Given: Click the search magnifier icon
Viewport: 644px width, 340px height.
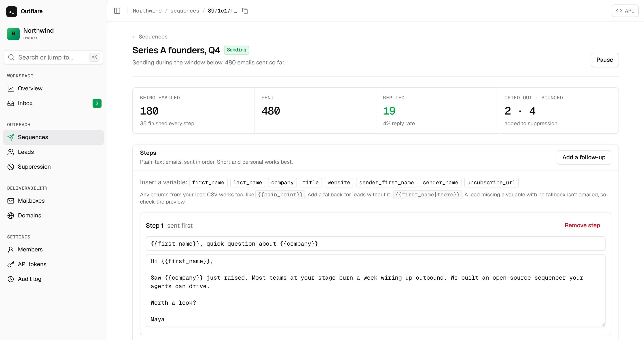Looking at the screenshot, I should click(11, 57).
